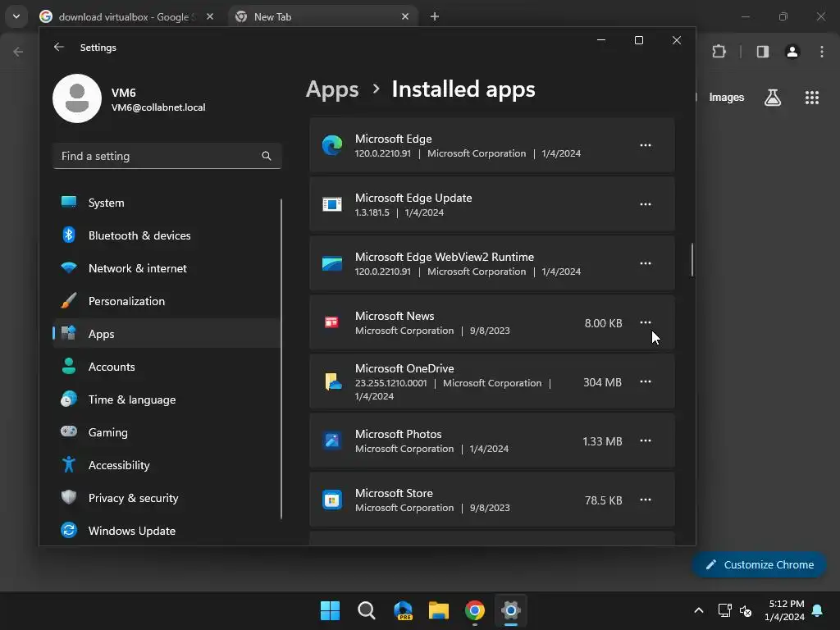The width and height of the screenshot is (840, 630).
Task: Open a new Chrome tab with plus
Action: pos(435,16)
